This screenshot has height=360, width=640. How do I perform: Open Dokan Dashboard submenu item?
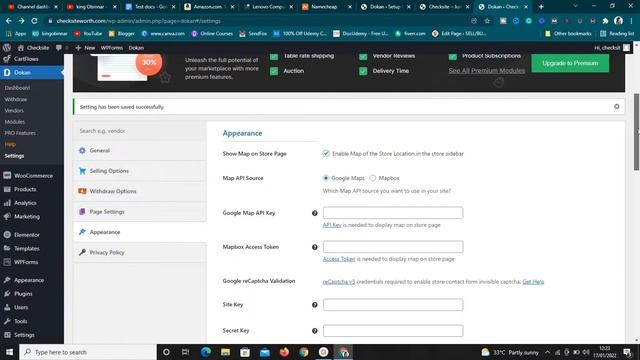(x=17, y=88)
